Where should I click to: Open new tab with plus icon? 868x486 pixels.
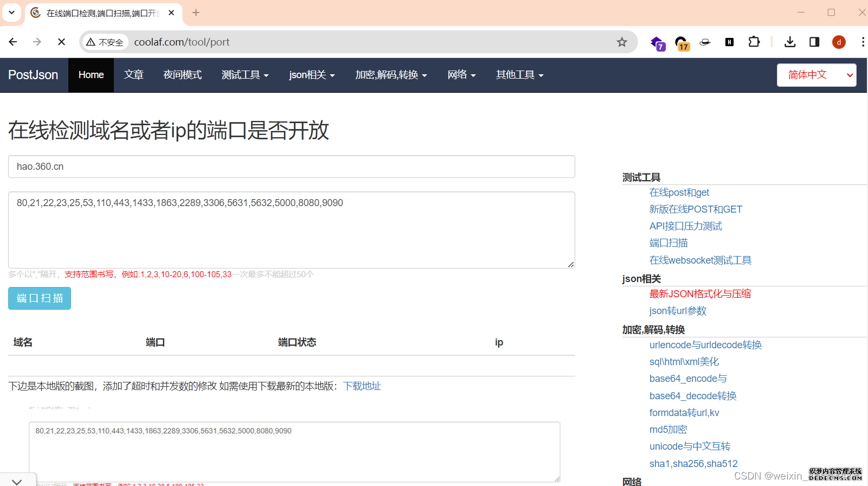pyautogui.click(x=196, y=12)
